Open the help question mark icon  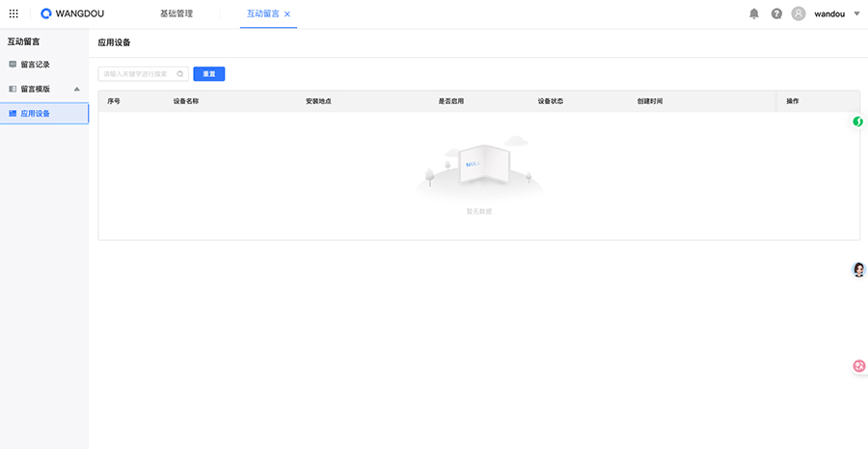776,13
